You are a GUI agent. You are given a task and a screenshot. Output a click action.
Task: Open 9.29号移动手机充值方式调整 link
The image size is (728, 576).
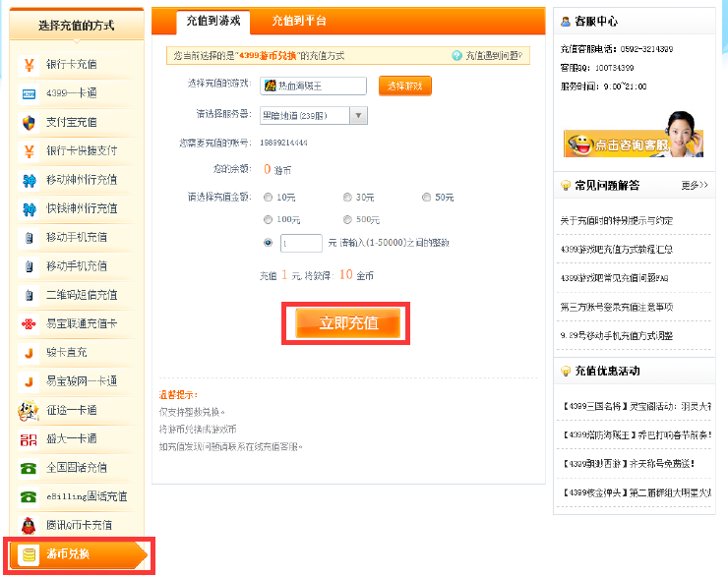pos(617,336)
